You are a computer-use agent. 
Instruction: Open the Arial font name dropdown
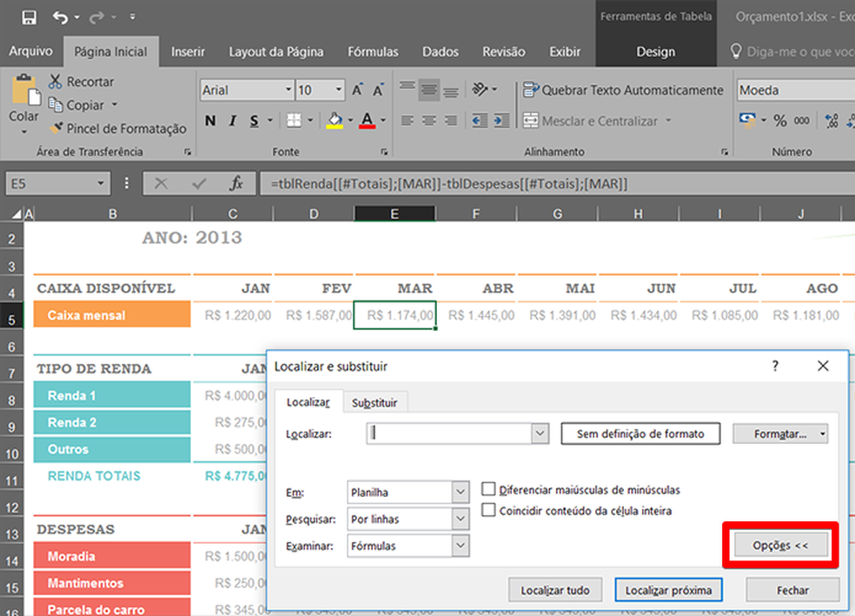point(288,90)
